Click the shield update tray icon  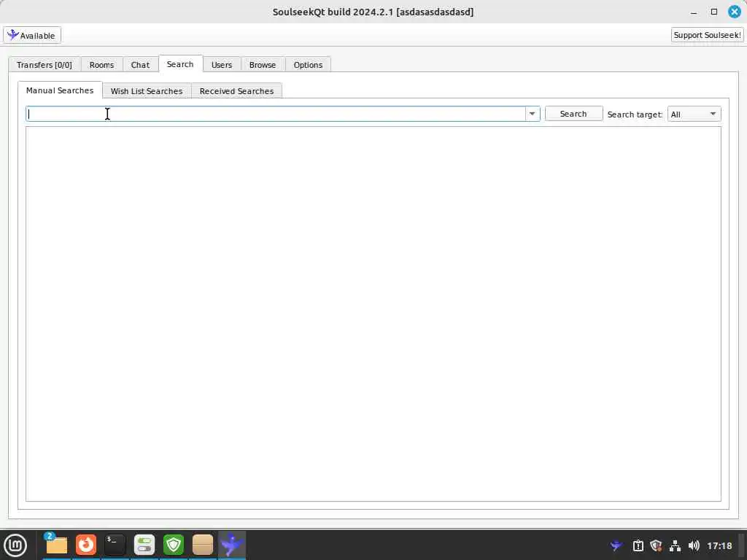tap(656, 545)
